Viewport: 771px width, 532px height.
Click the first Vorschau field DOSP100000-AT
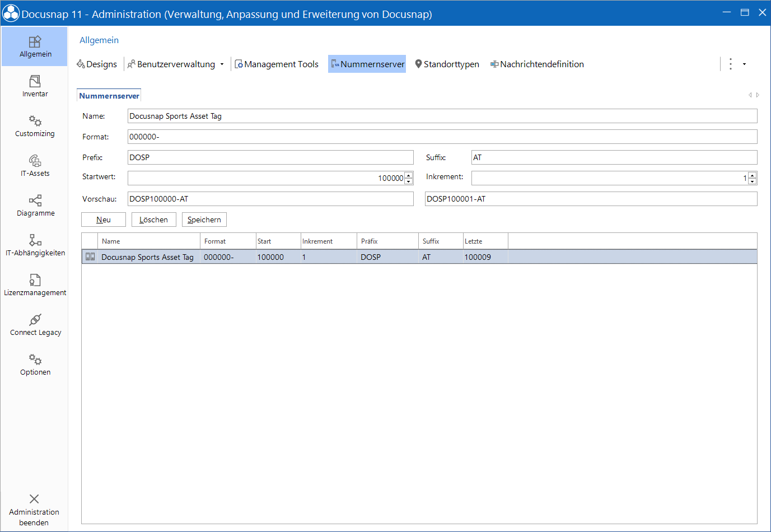click(x=270, y=199)
